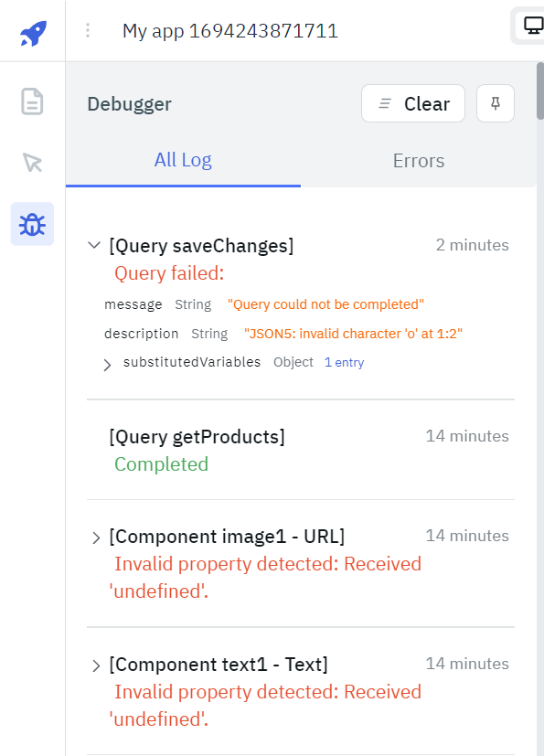This screenshot has height=756, width=544.
Task: Click the log filter lines icon
Action: (x=384, y=103)
